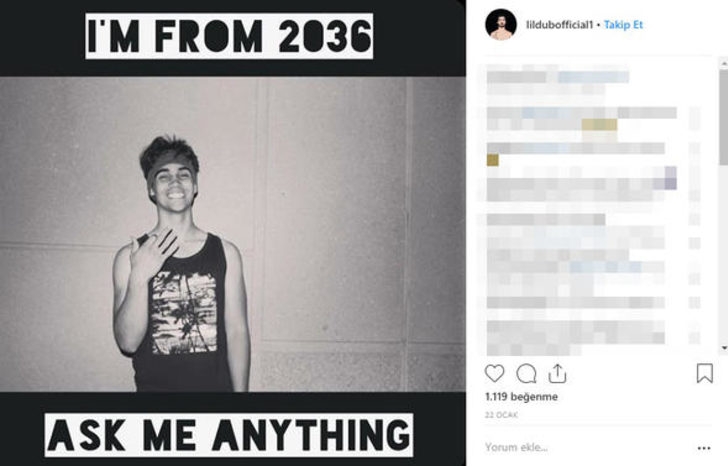Click the scrollbar down arrow
This screenshot has height=466, width=728.
click(723, 349)
